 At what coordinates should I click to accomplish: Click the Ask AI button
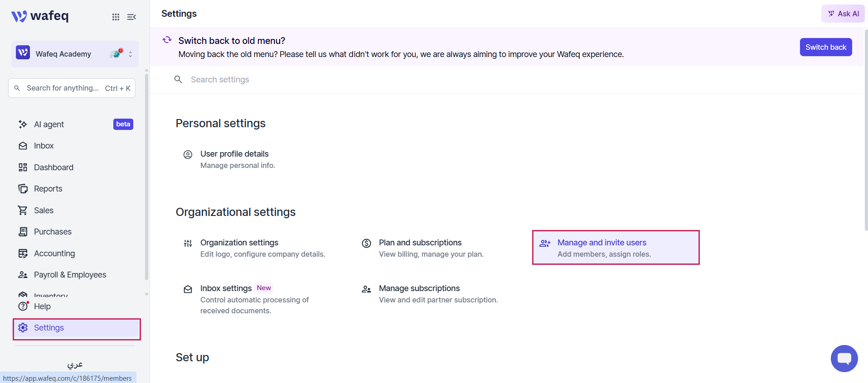tap(843, 14)
